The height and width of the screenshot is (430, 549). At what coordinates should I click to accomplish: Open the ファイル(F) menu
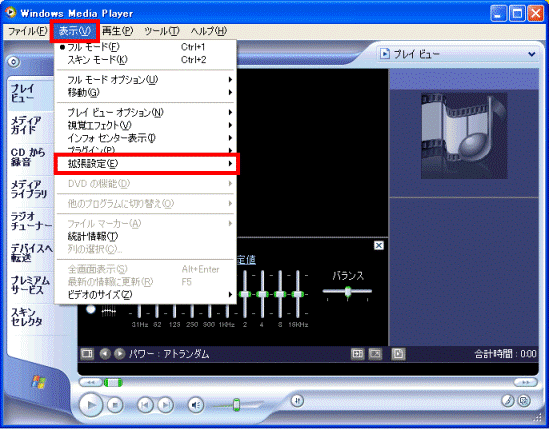27,31
